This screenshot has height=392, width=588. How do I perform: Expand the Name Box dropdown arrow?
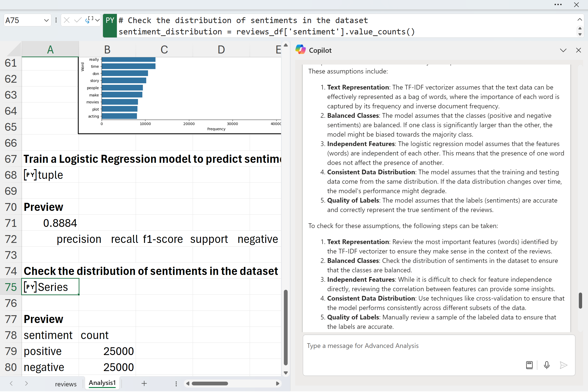pyautogui.click(x=46, y=20)
